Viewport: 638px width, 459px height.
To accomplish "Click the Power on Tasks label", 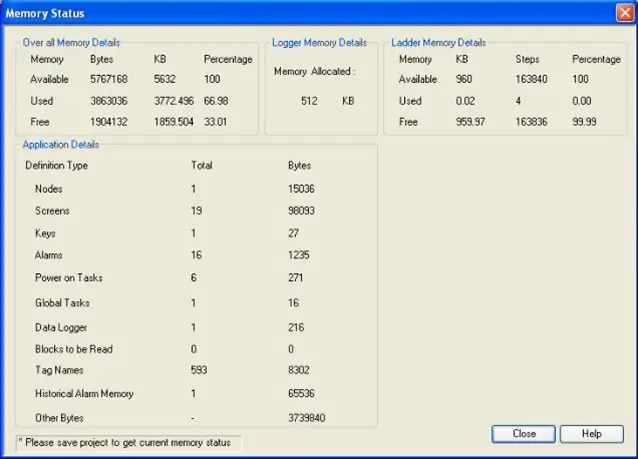I will point(69,278).
